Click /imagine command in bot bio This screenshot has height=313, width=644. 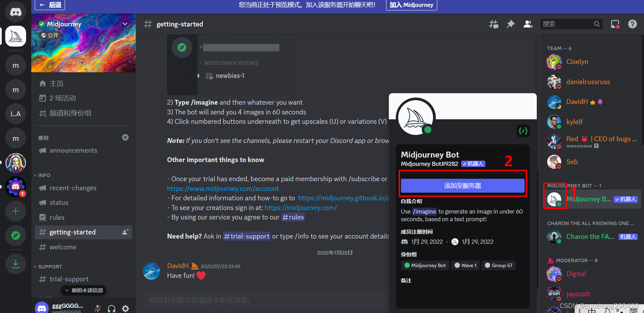click(424, 211)
